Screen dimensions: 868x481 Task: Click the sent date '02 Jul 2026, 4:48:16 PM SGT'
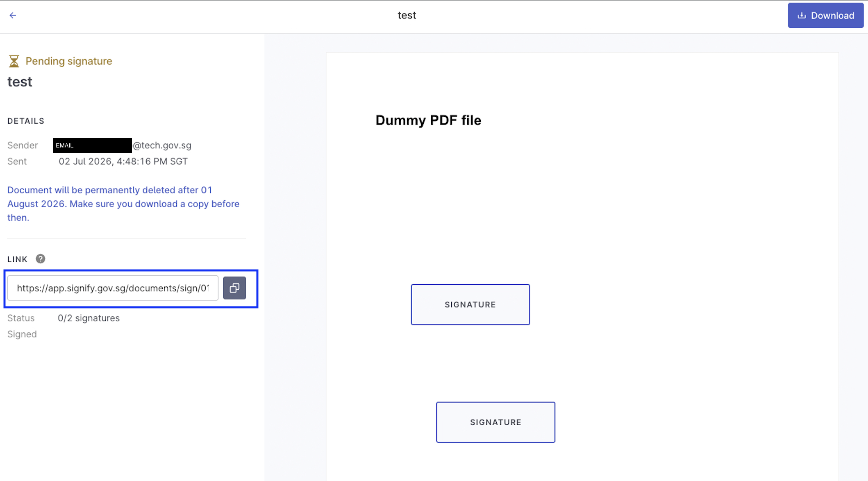tap(123, 161)
